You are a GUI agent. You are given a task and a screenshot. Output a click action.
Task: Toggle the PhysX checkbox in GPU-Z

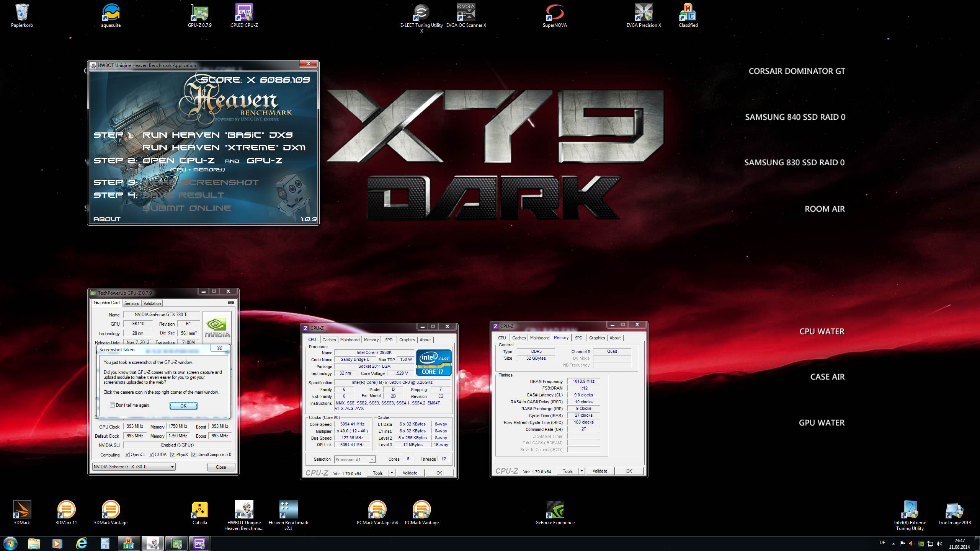tap(173, 455)
